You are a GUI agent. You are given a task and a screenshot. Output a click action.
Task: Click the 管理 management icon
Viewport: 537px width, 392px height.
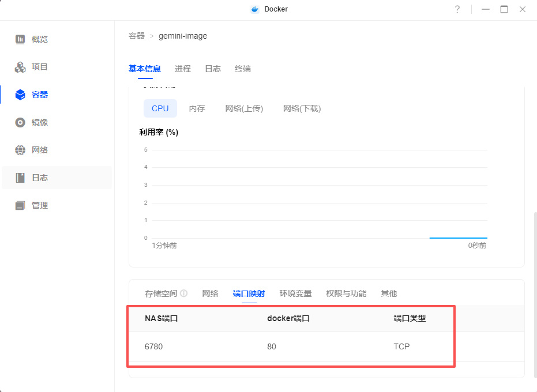click(x=20, y=205)
